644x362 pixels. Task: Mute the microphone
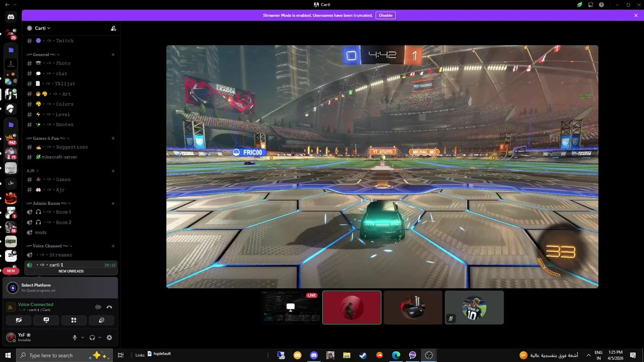point(74,338)
